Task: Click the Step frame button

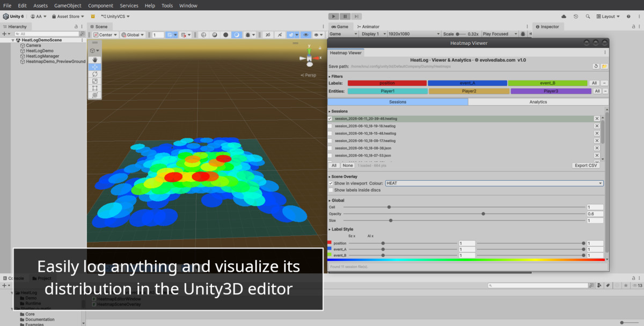Action: 357,17
